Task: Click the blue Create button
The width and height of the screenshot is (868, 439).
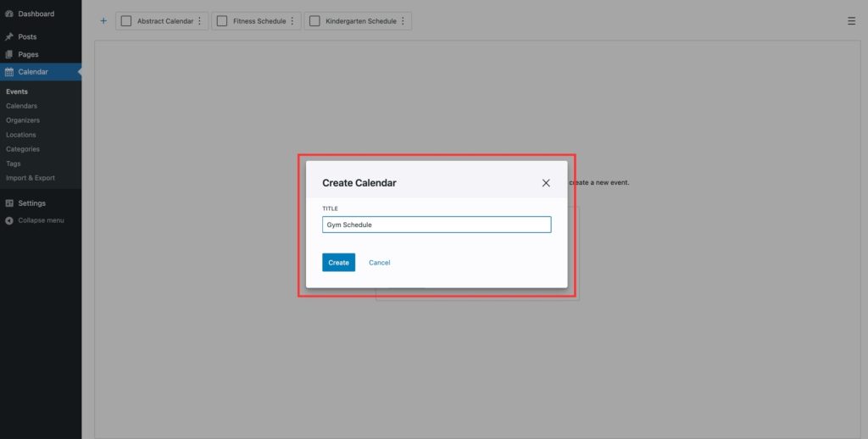Action: pos(339,263)
